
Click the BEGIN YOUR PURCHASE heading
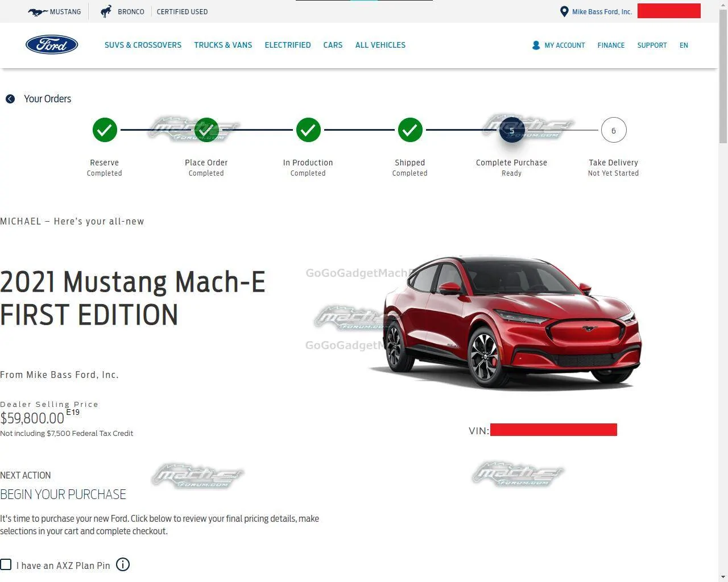click(x=63, y=494)
